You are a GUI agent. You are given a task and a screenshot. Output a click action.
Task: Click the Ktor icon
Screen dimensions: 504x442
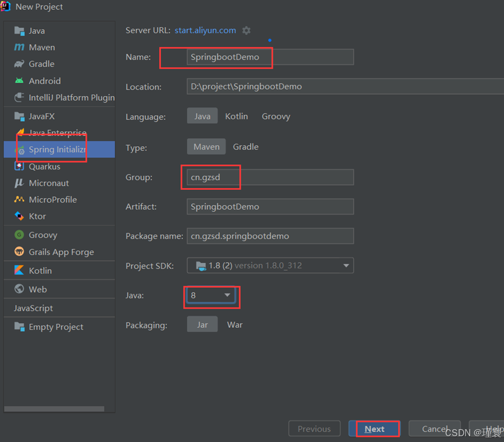(x=19, y=216)
